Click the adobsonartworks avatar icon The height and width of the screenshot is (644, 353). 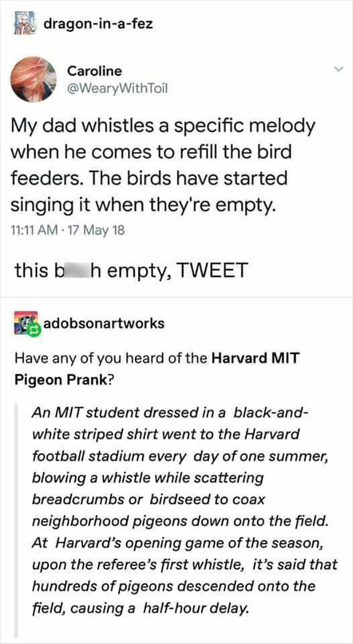(27, 323)
